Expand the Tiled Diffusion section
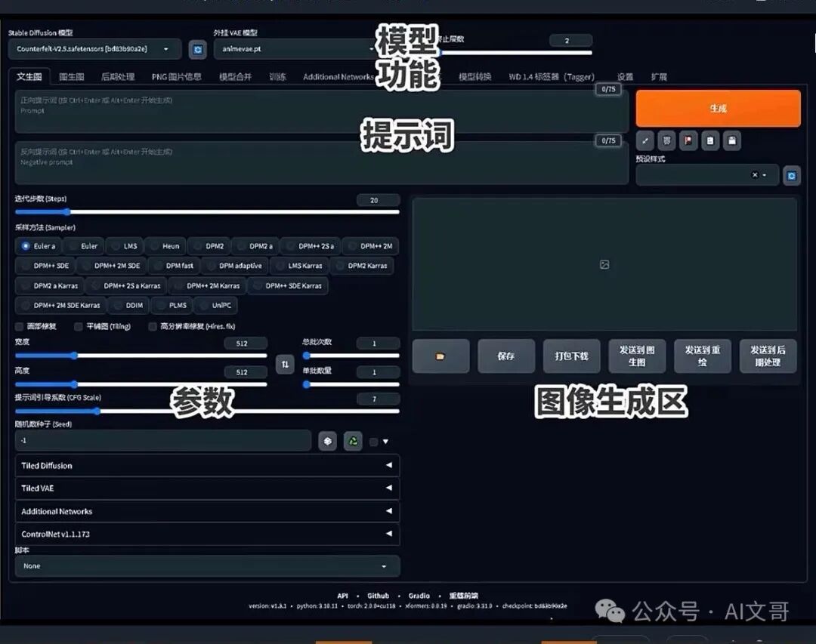This screenshot has height=644, width=816. point(207,466)
